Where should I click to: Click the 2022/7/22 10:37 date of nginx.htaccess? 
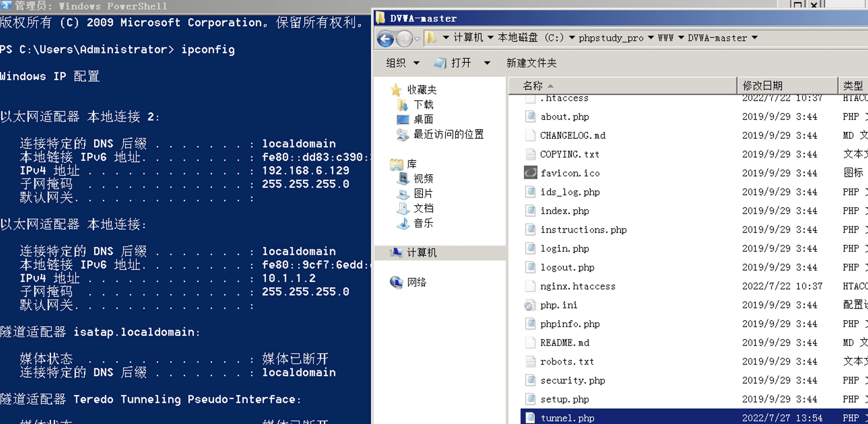782,286
